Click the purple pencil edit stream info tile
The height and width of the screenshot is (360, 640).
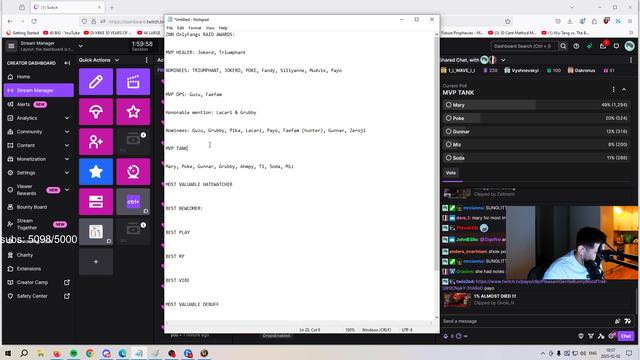pos(96,82)
